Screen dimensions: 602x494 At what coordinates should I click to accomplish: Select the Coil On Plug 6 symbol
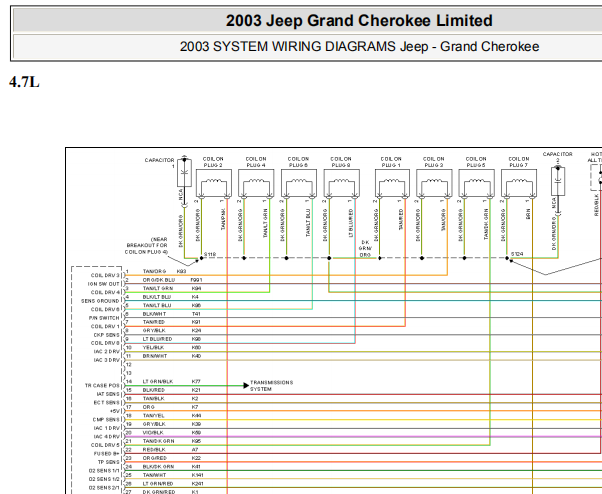click(299, 184)
